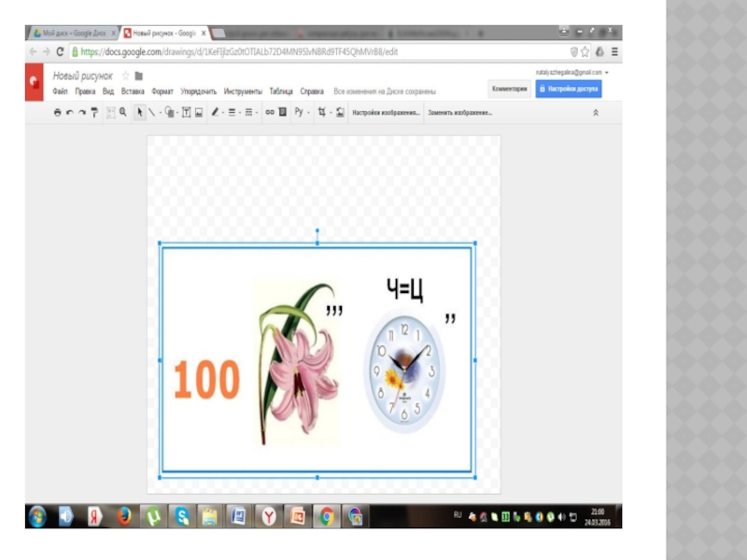Click the Zoom magnifier tool

click(122, 112)
